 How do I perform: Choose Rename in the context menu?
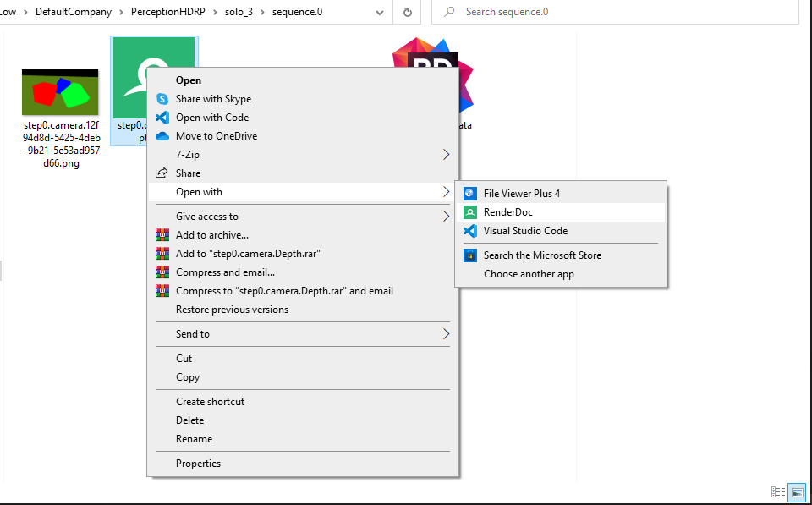pyautogui.click(x=194, y=439)
